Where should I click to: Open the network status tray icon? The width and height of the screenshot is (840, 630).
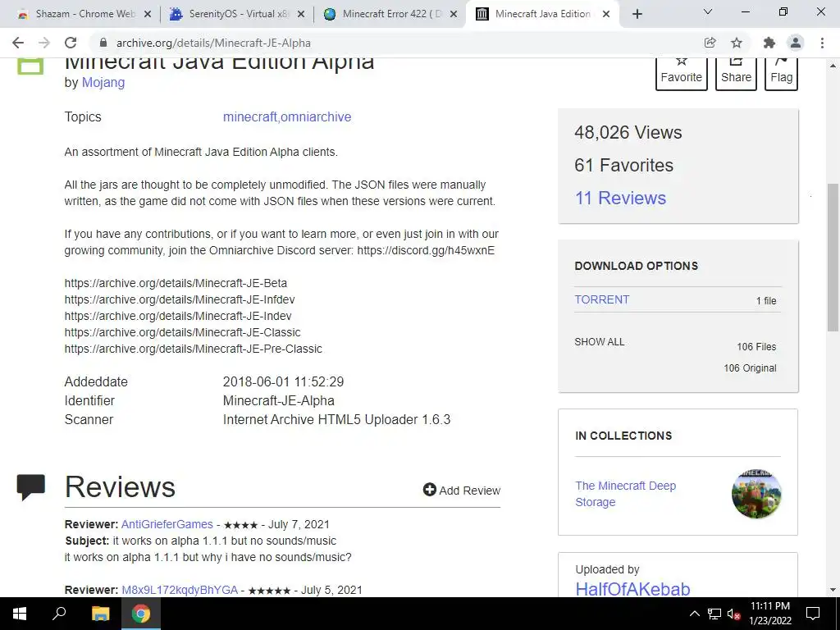(714, 614)
